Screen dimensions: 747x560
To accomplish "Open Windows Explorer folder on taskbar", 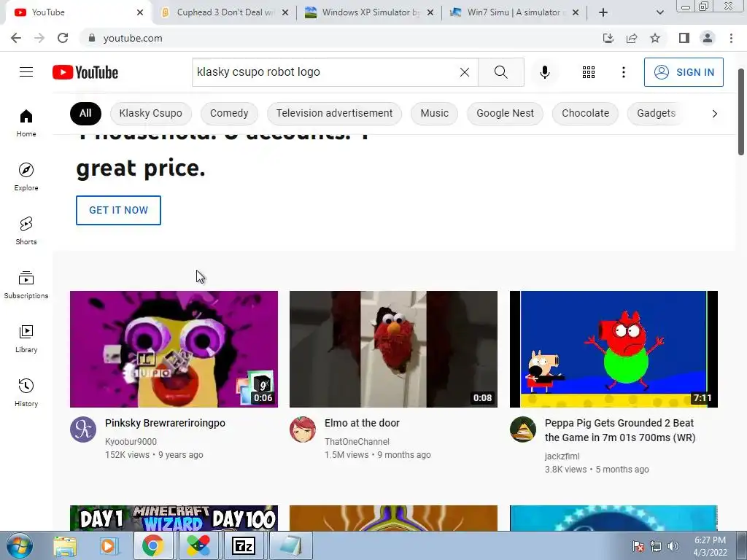I will pos(65,545).
